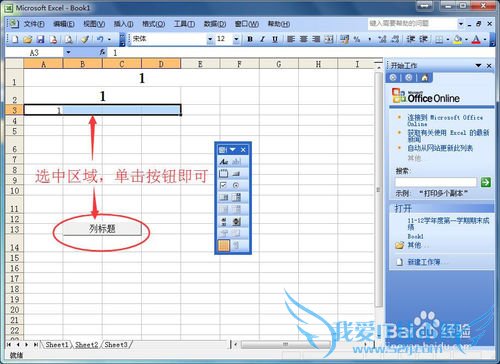Undo the last action
The width and height of the screenshot is (500, 364).
point(100,39)
